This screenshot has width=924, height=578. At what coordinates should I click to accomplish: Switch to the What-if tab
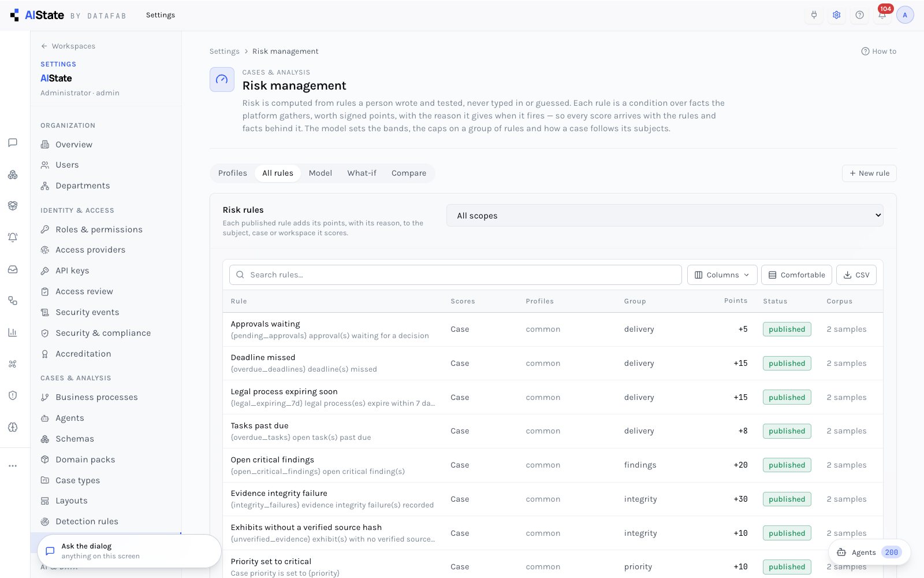pyautogui.click(x=362, y=173)
